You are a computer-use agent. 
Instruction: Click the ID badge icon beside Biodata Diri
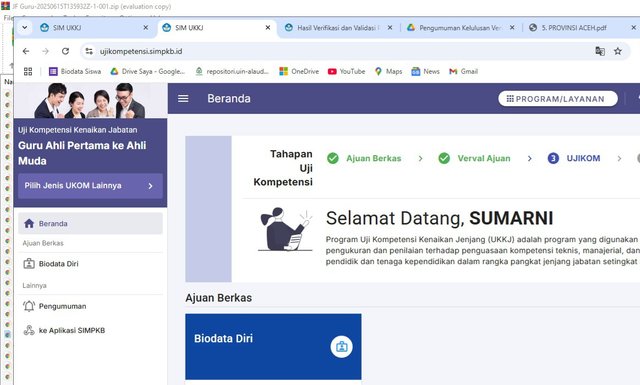(x=29, y=264)
